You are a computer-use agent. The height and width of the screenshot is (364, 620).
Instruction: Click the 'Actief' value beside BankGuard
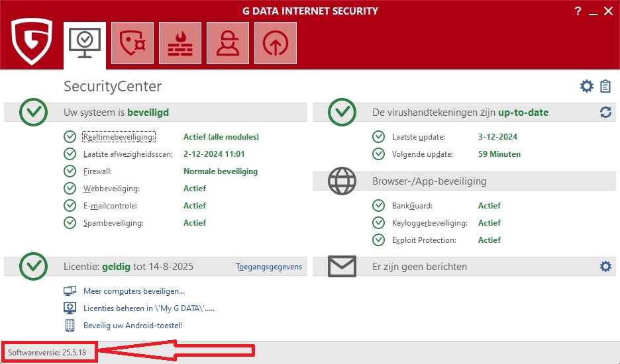489,206
